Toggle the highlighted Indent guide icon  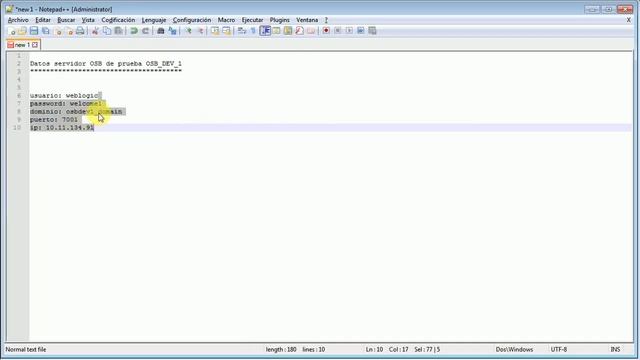(x=265, y=31)
